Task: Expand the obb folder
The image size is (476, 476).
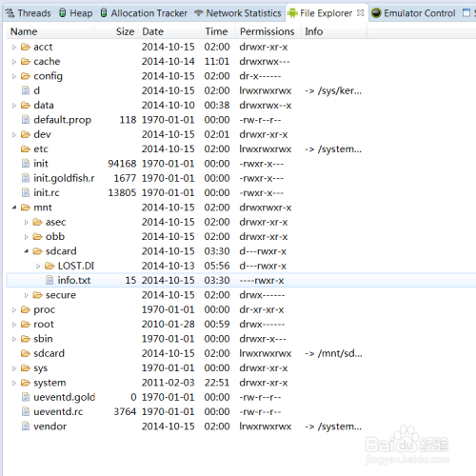Action: coord(27,237)
